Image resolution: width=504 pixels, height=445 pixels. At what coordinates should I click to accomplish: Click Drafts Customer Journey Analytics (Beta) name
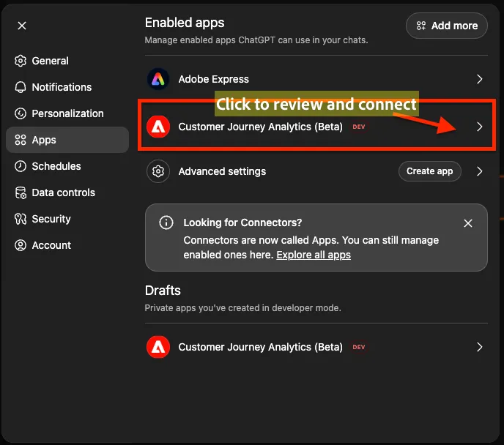click(x=261, y=347)
